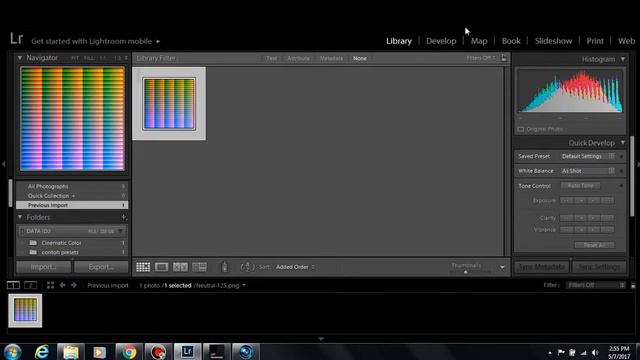
Task: Click Sync Settings button
Action: coord(599,267)
